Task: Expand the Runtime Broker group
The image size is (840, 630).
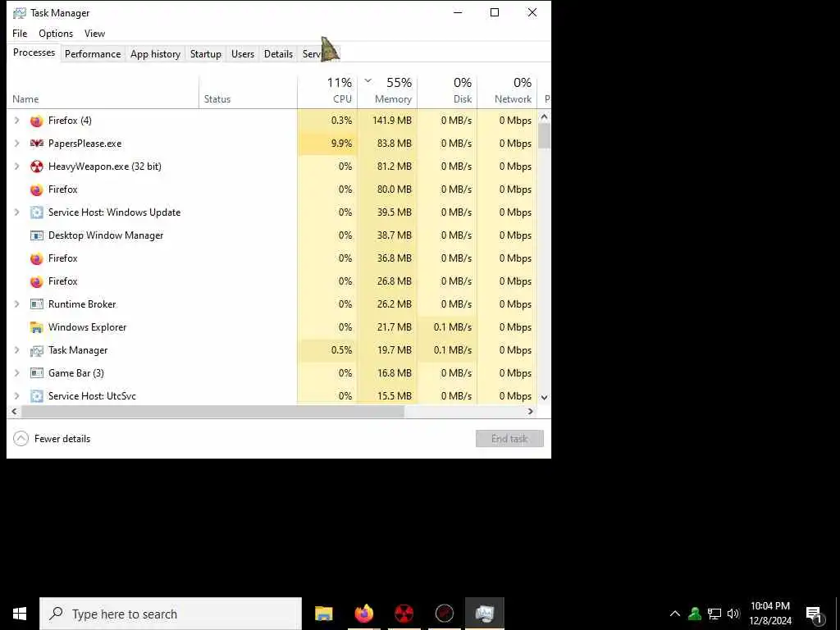Action: click(16, 304)
